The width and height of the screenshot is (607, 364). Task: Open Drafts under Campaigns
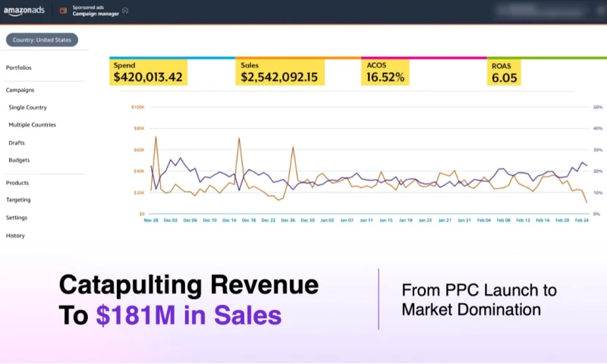click(x=17, y=143)
